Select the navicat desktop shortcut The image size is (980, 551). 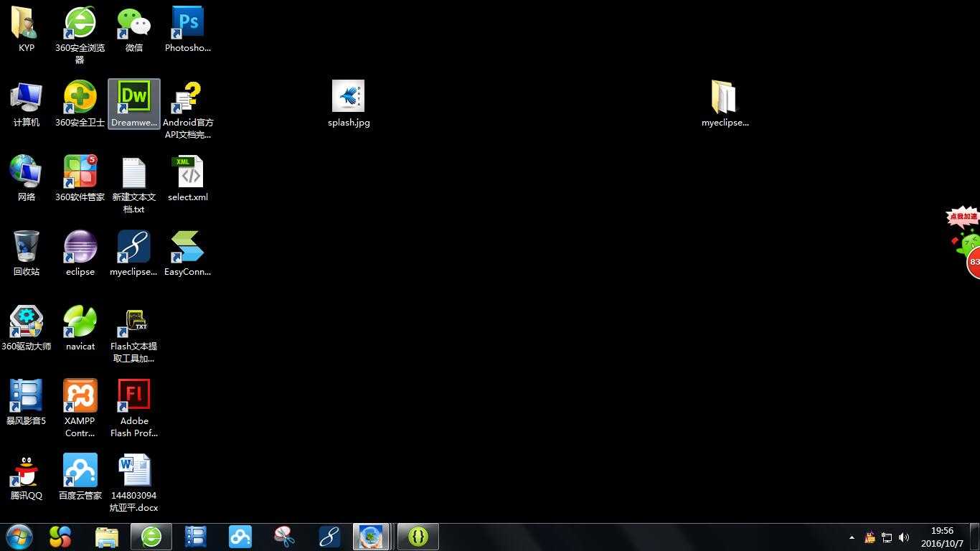pyautogui.click(x=80, y=327)
